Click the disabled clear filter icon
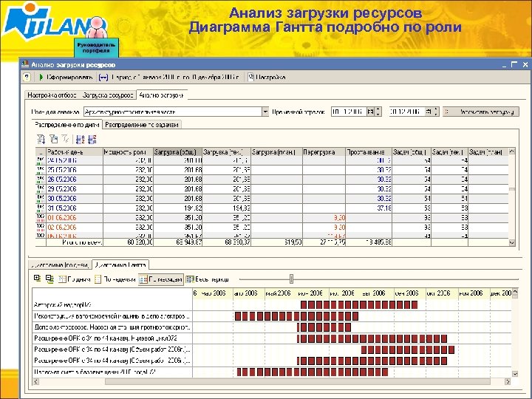The image size is (532, 399). click(66, 139)
